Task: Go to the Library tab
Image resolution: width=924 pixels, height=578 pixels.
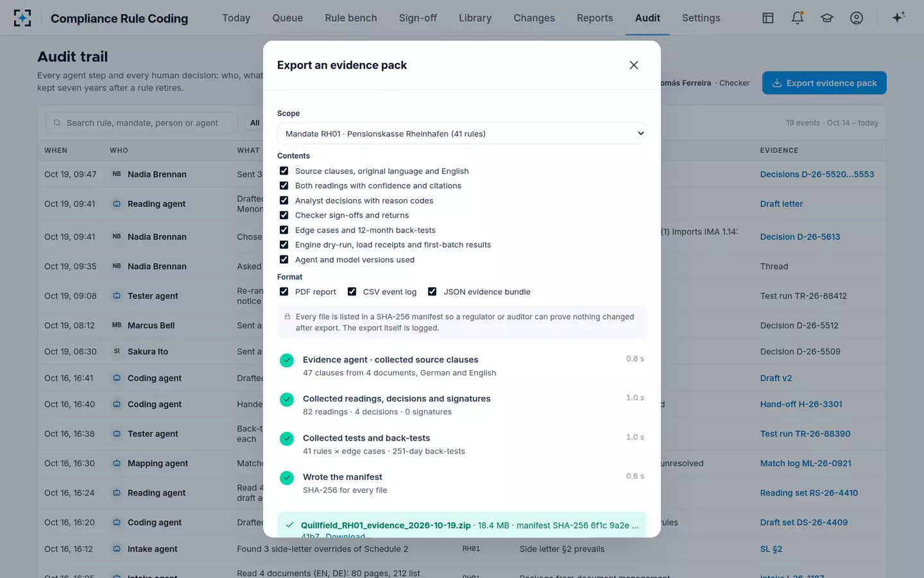Action: click(x=475, y=18)
